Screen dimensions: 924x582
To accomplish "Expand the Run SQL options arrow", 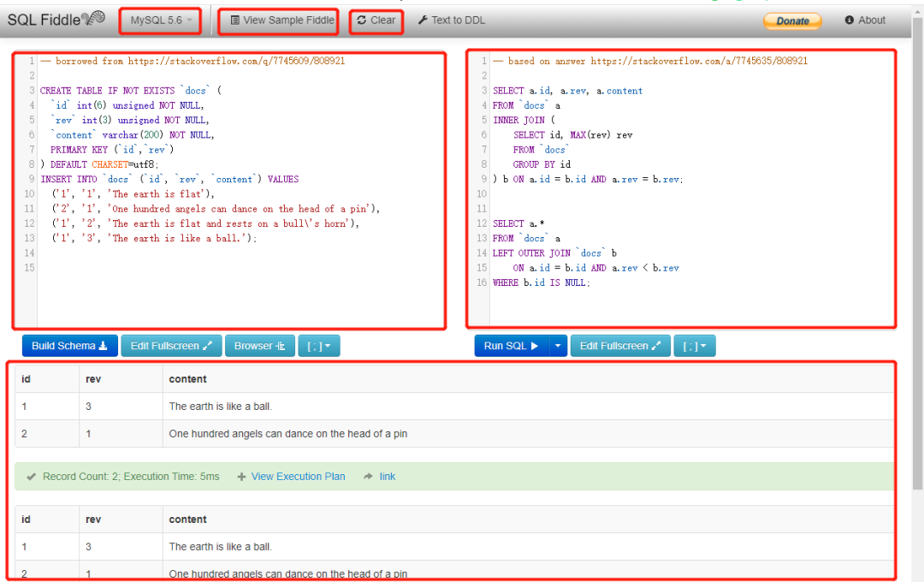I will (x=558, y=346).
